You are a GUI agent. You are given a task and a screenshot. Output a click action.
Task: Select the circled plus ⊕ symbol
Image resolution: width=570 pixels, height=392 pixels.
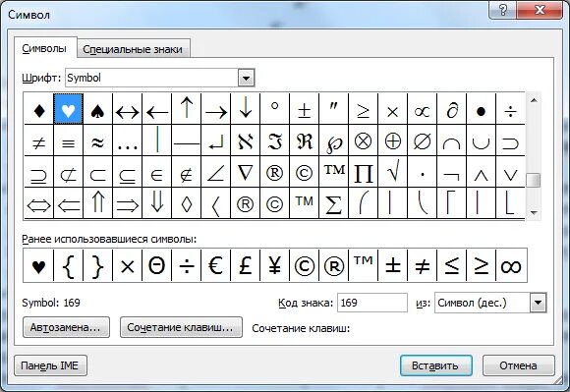[x=392, y=140]
